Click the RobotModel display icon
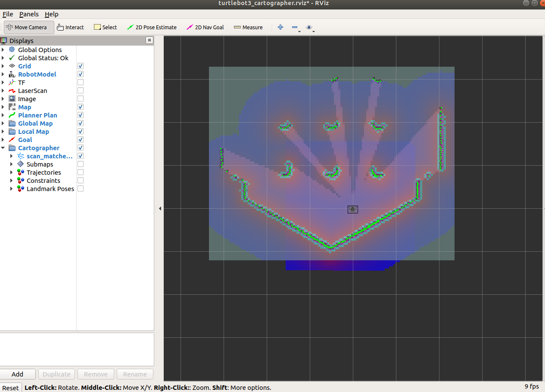 (x=11, y=74)
